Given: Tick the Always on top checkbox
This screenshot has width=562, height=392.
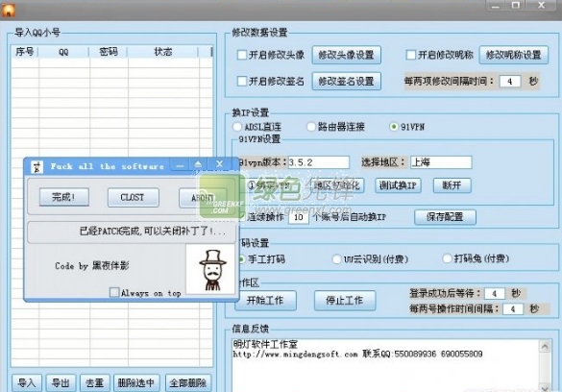Looking at the screenshot, I should [114, 292].
